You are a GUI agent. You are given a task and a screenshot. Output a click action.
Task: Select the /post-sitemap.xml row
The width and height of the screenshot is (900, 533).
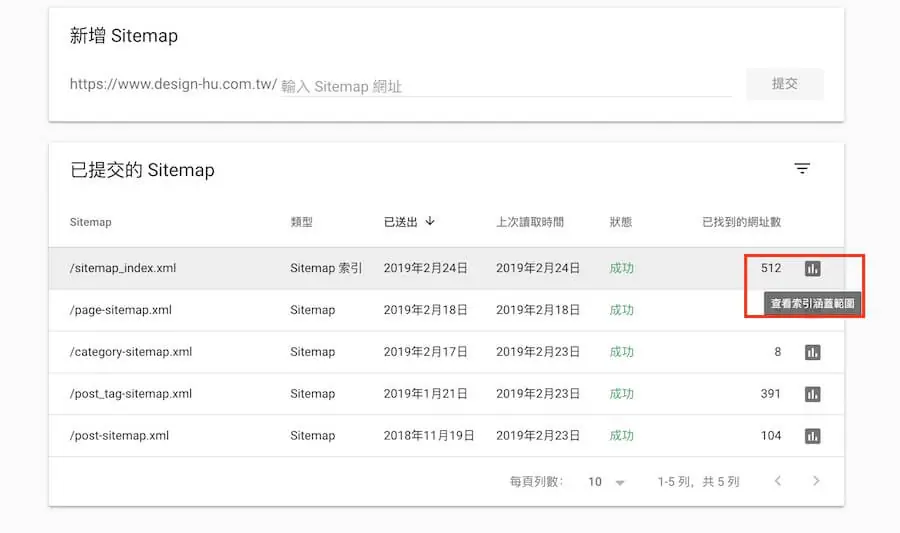(446, 435)
